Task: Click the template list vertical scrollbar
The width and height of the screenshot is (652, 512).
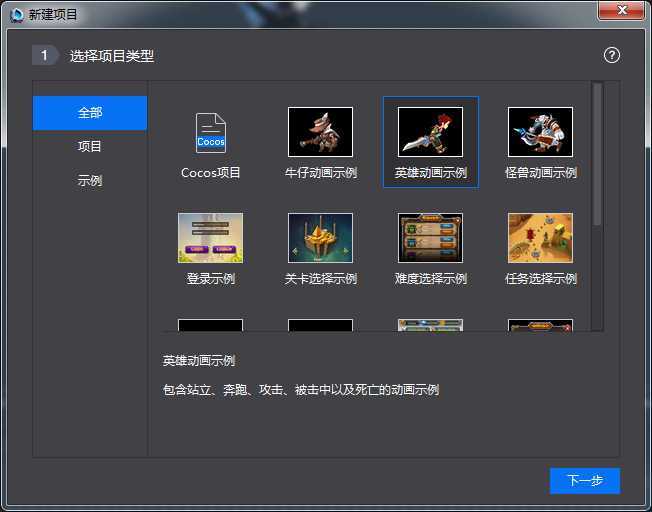Action: 598,154
